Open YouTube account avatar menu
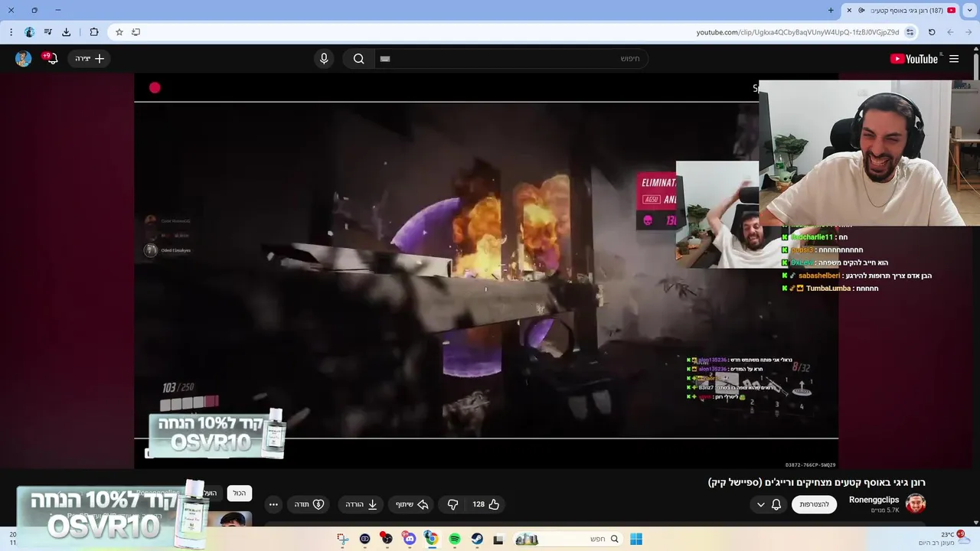The height and width of the screenshot is (551, 980). [24, 59]
